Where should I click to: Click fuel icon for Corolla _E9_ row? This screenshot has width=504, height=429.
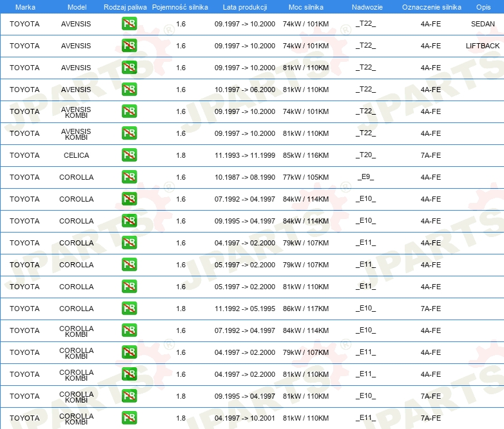(x=129, y=176)
